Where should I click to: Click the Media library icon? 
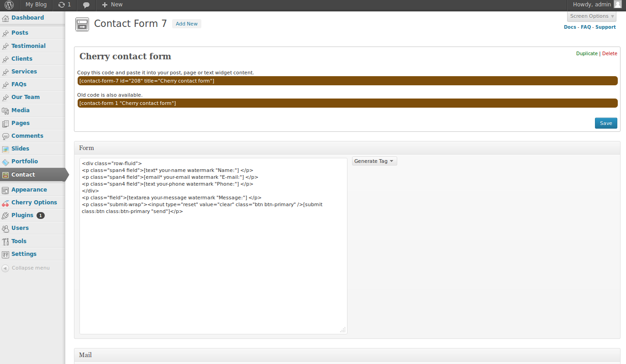[x=5, y=110]
